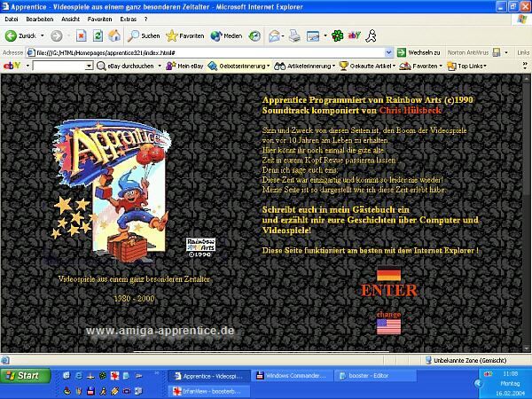Open the Suchen search pane
Viewport: 532px width, 399px height.
(x=144, y=35)
